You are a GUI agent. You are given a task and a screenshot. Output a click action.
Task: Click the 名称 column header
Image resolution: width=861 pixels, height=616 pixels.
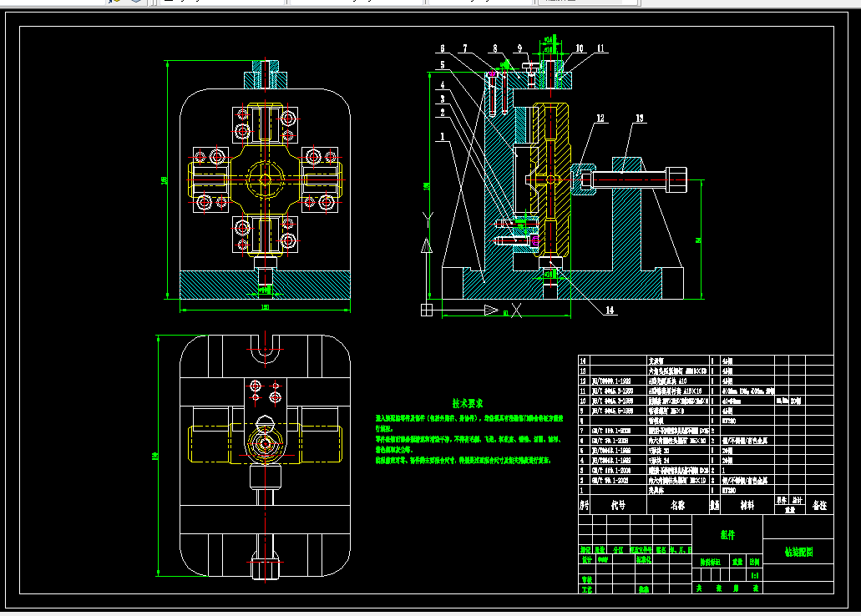[x=678, y=505]
